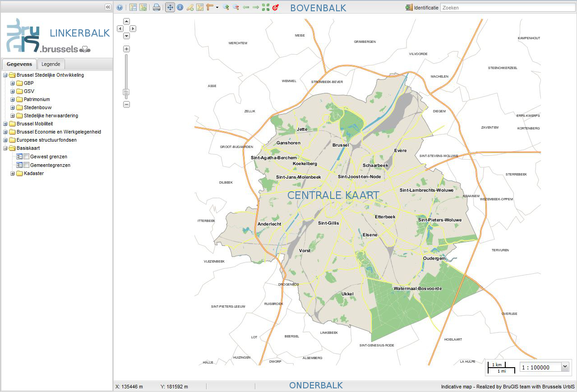Screen dimensions: 577x392
Task: Expand the Brussel Mobiliteit folder
Action: click(5, 124)
